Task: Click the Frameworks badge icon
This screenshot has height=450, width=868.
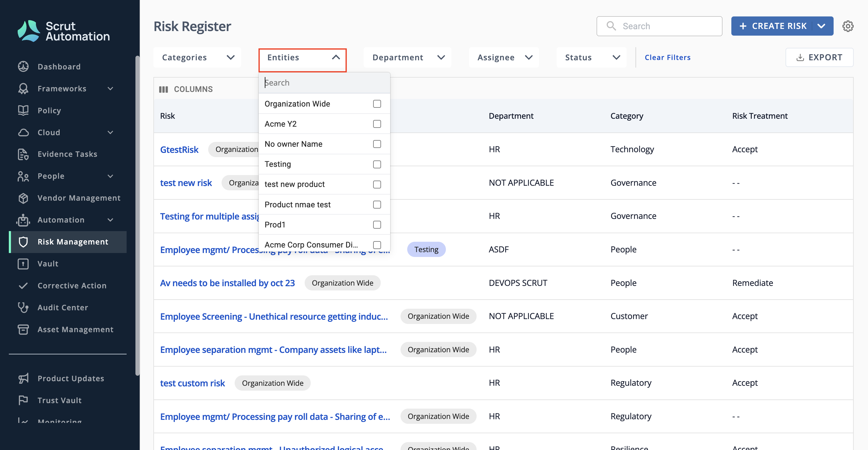Action: pos(23,88)
